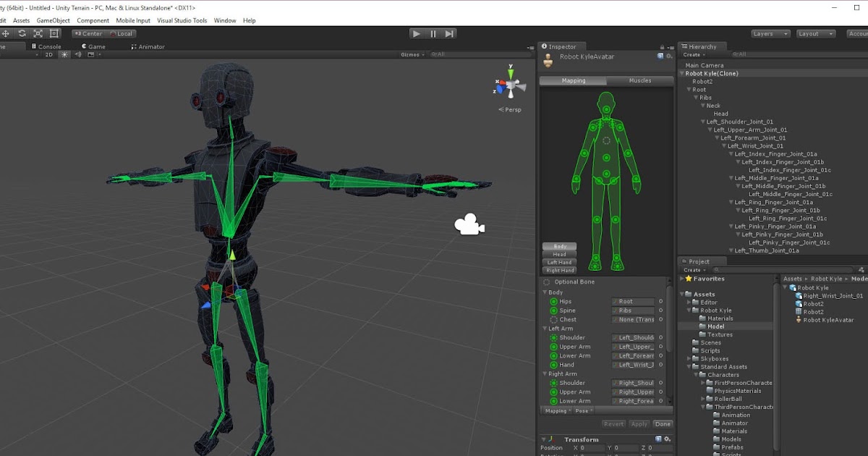The image size is (868, 456).
Task: Open the Transform component gear menu
Action: 668,439
